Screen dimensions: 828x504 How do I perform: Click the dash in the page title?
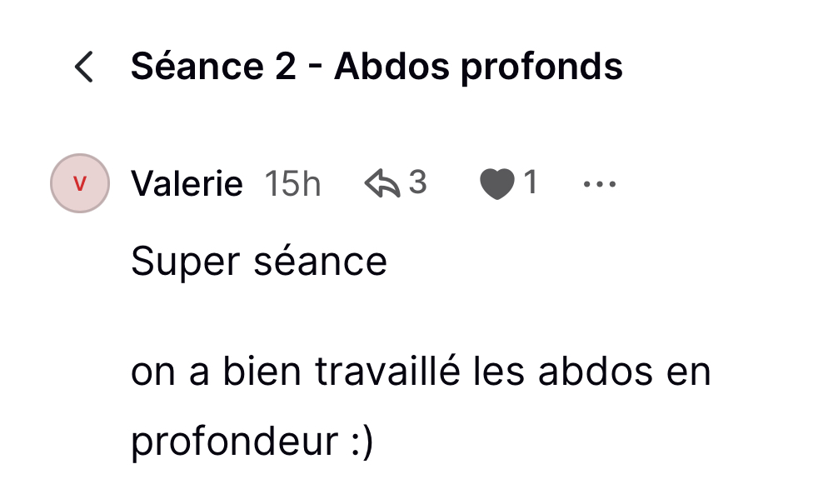point(315,67)
